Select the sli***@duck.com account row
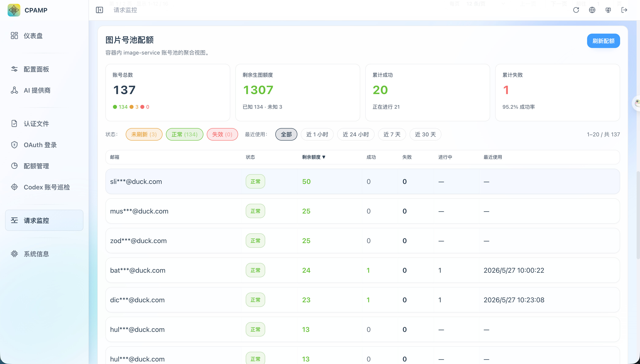This screenshot has width=640, height=364. [362, 182]
